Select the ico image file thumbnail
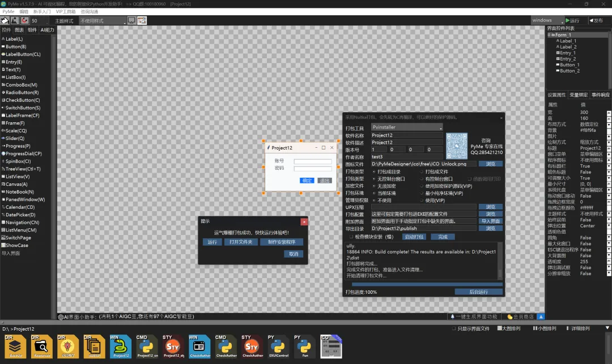This screenshot has width=612, height=364. pos(331,346)
